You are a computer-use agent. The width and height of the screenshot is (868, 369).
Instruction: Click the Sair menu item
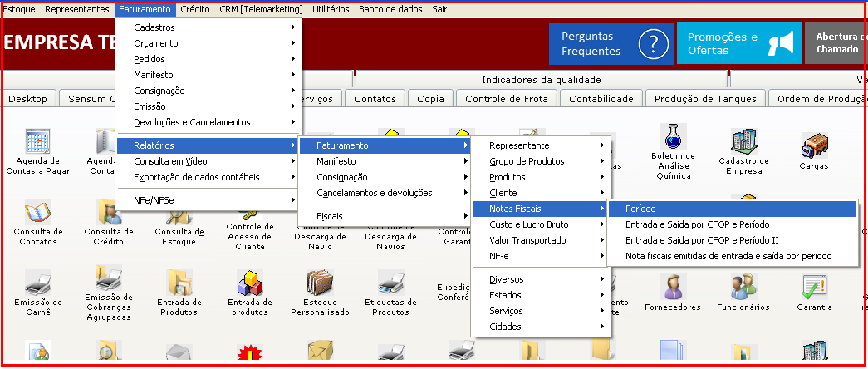point(439,9)
